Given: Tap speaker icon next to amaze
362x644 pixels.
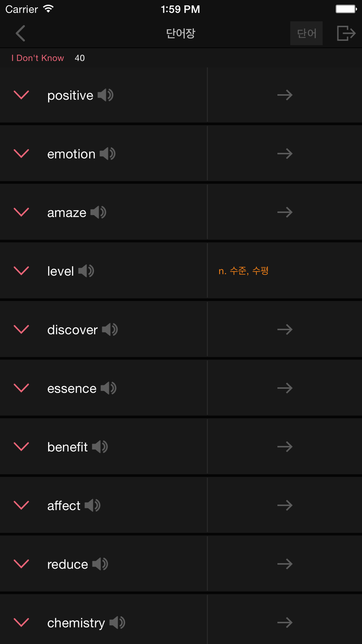Looking at the screenshot, I should click(98, 212).
